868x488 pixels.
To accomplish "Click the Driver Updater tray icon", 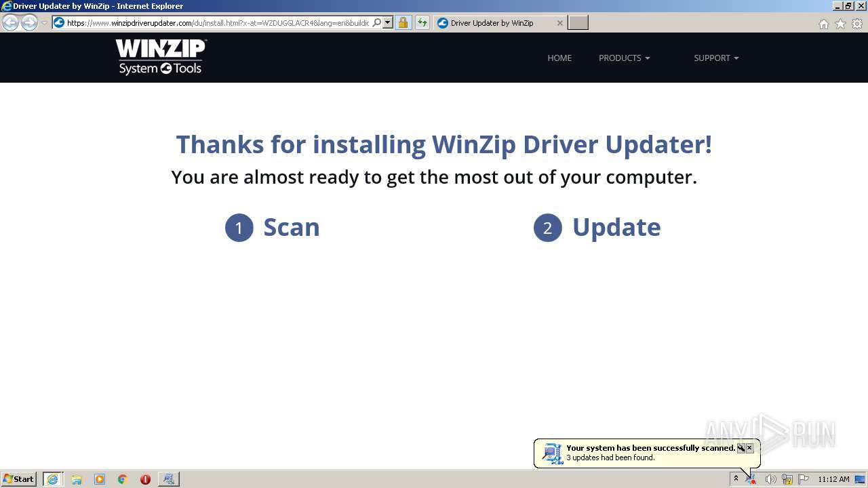I will (751, 479).
